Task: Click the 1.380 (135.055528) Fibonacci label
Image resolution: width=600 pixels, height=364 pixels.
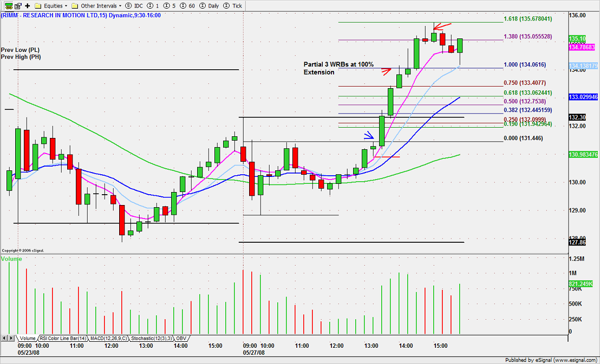Action: pyautogui.click(x=527, y=37)
